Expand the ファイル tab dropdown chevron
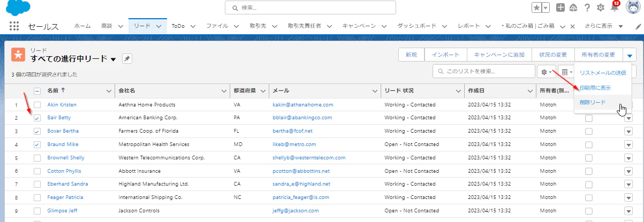The width and height of the screenshot is (644, 222). click(x=236, y=26)
